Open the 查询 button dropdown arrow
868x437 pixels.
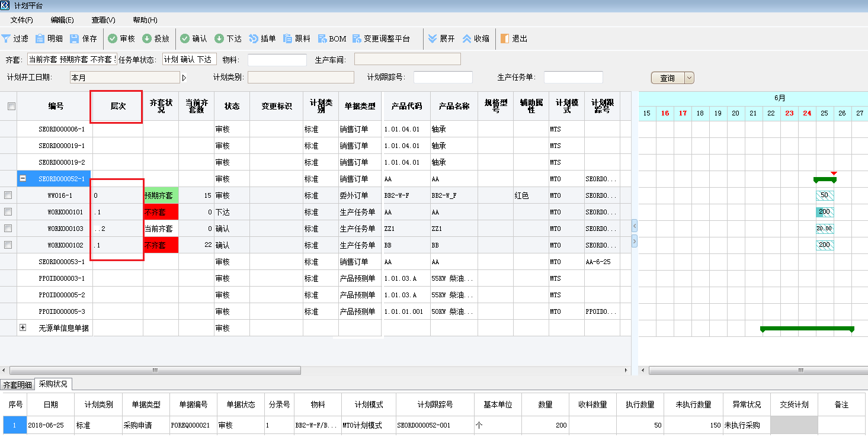[x=689, y=78]
